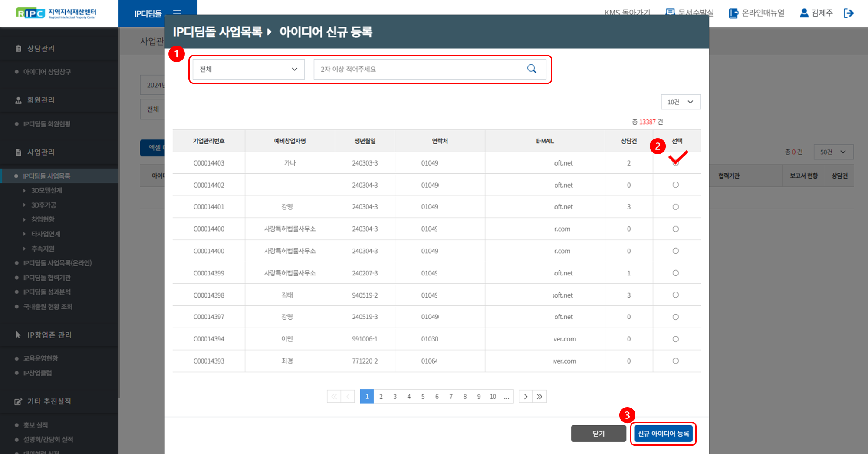Viewport: 868px width, 454px height.
Task: Click the 신규 아이디어 등록 button
Action: click(663, 434)
